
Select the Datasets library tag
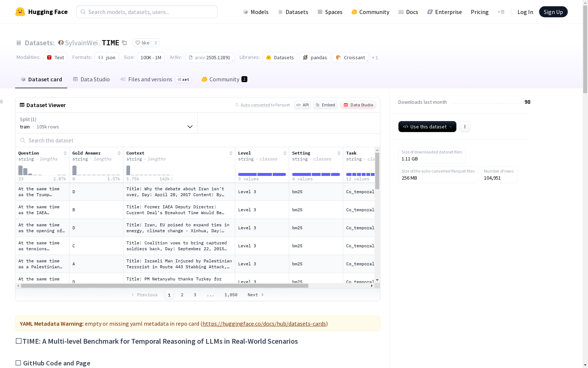pyautogui.click(x=280, y=57)
